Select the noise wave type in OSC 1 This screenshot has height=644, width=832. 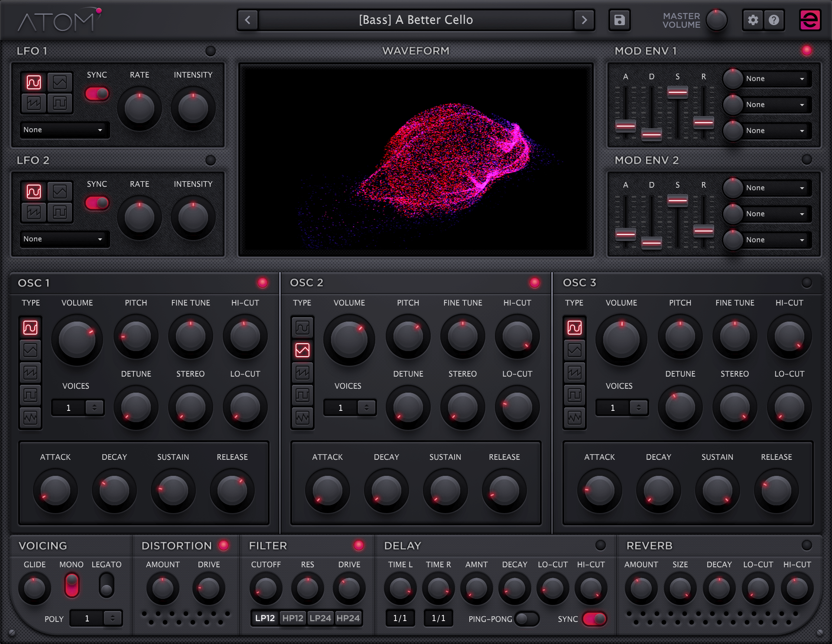pyautogui.click(x=30, y=418)
